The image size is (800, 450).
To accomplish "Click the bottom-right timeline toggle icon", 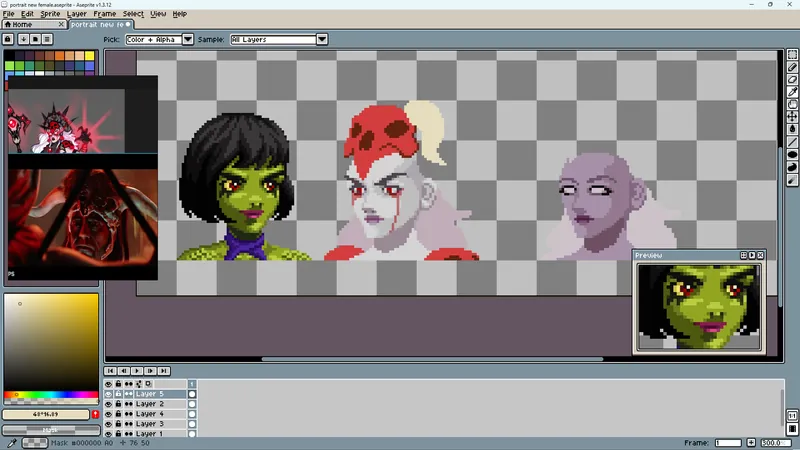I will (x=792, y=429).
